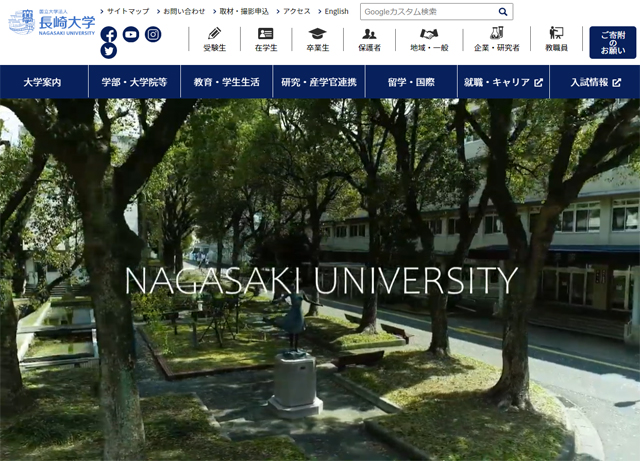The width and height of the screenshot is (640, 461).
Task: Open the 教育・学生生活 menu
Action: (x=227, y=82)
